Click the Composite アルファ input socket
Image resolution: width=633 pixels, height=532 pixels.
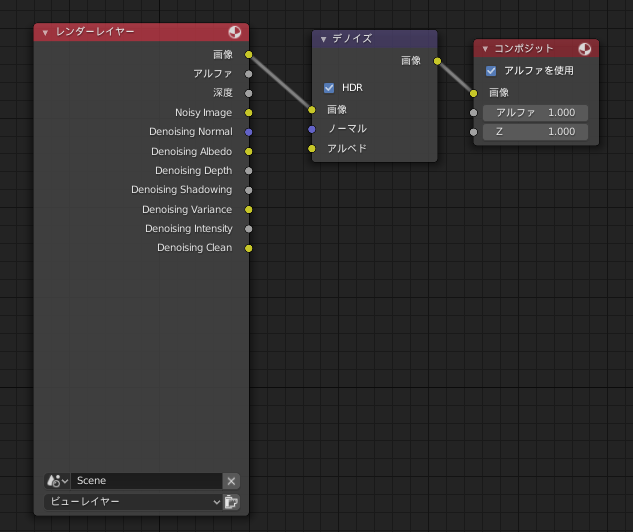(x=474, y=113)
